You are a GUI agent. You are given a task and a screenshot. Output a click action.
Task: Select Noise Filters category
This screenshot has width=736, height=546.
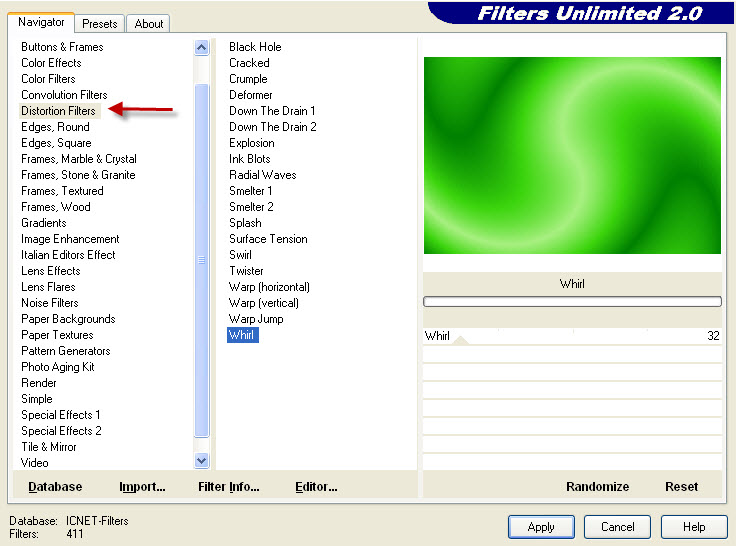coord(49,303)
